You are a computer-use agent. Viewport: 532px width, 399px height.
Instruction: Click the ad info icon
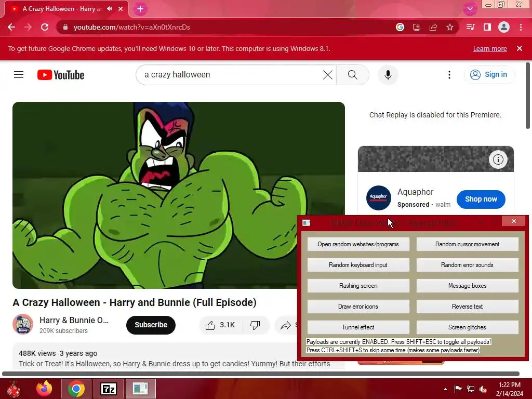[498, 159]
